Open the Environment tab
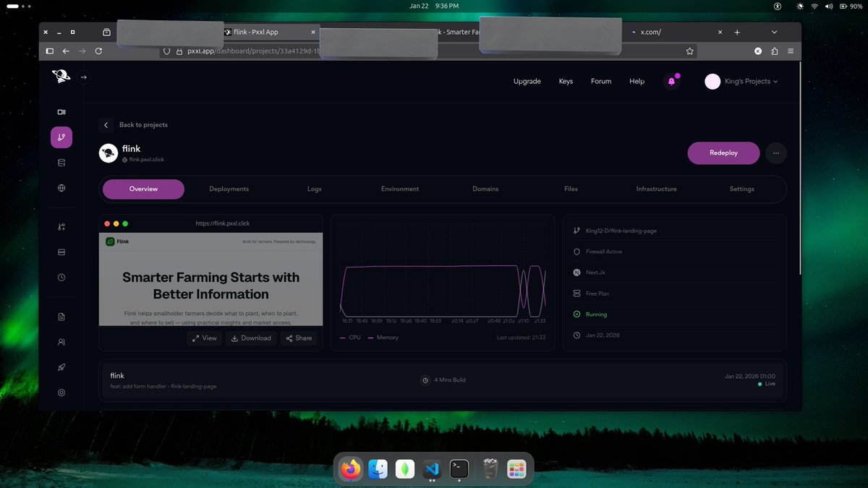Viewport: 868px width, 488px height. [400, 189]
